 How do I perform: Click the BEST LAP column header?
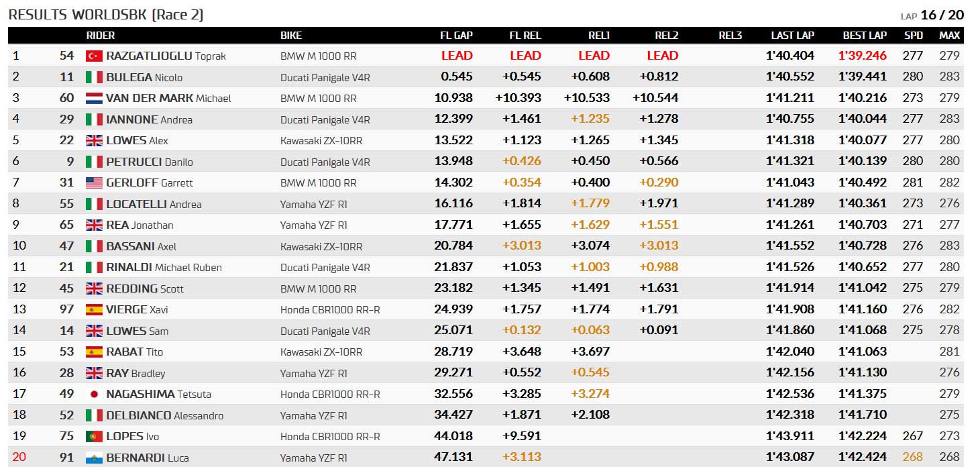click(x=865, y=36)
